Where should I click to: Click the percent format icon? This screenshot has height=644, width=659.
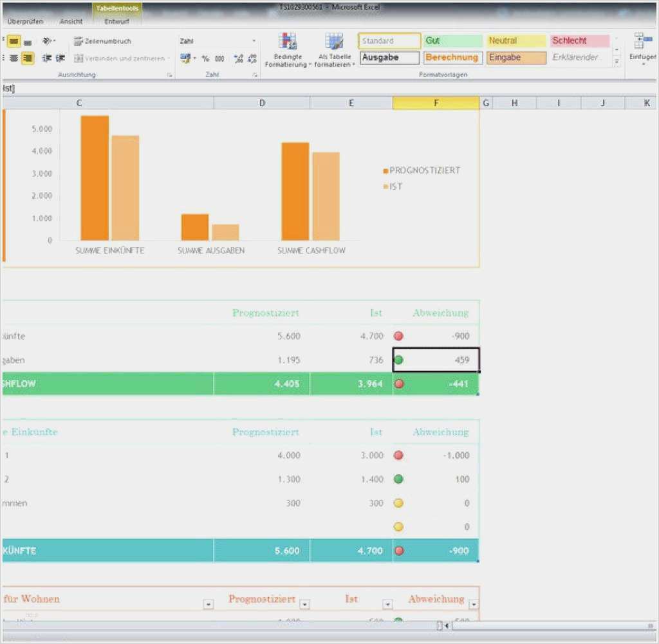tap(205, 59)
